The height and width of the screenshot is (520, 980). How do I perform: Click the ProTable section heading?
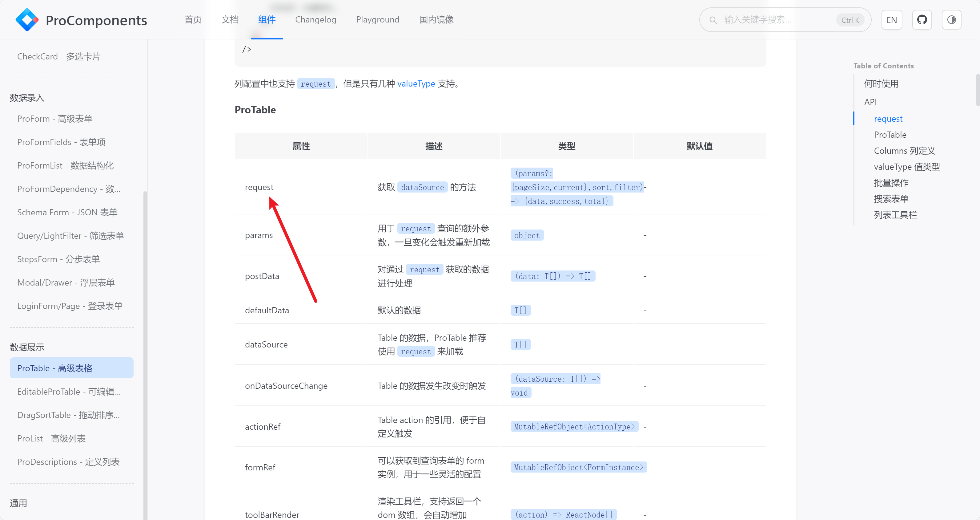255,110
